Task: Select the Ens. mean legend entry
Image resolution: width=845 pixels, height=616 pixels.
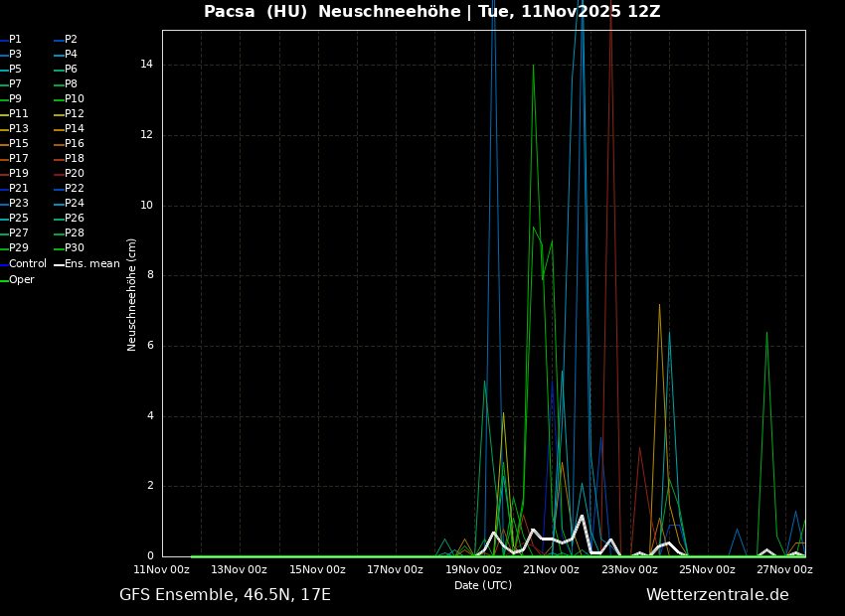Action: (91, 264)
